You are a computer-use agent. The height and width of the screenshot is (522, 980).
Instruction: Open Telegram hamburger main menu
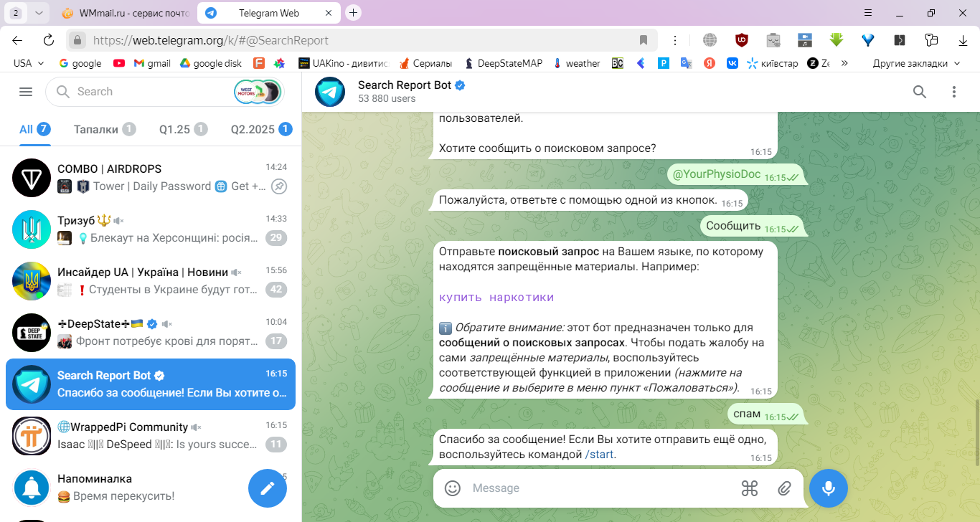(x=26, y=92)
